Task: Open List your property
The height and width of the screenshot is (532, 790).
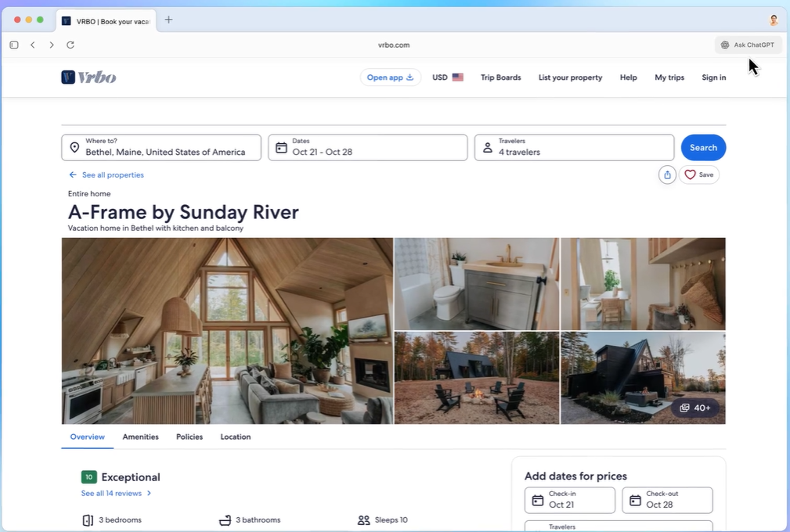Action: tap(570, 77)
